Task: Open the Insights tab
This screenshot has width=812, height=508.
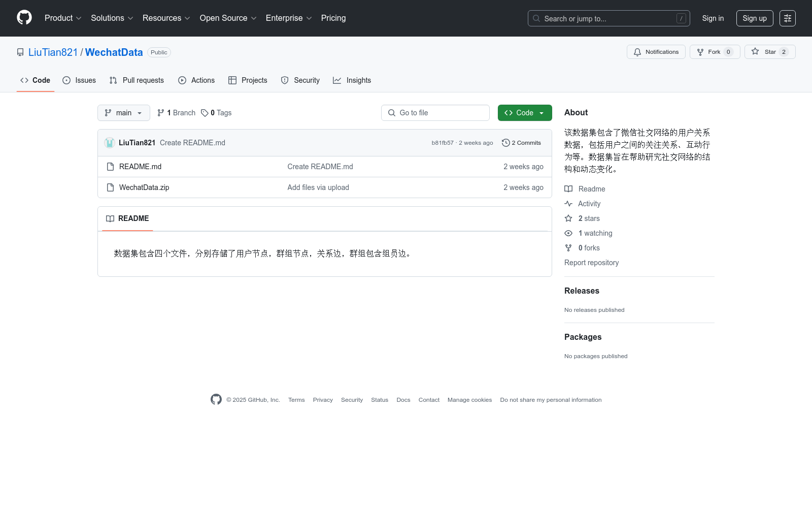Action: (x=352, y=80)
